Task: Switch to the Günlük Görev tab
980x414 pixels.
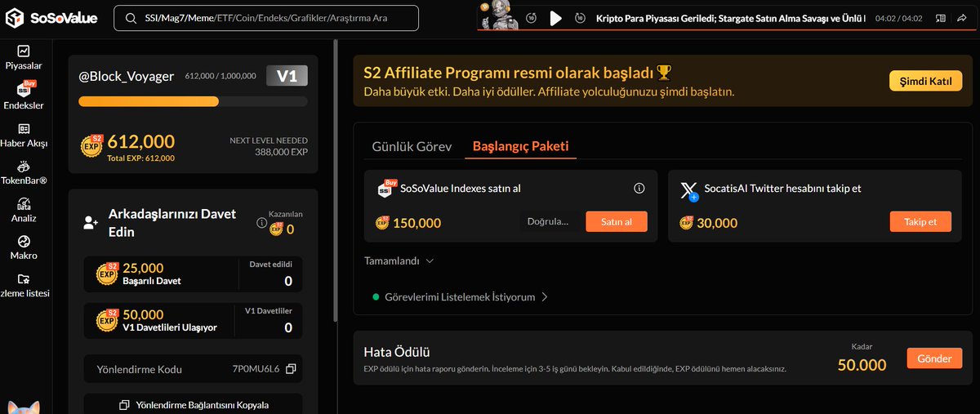Action: point(412,146)
